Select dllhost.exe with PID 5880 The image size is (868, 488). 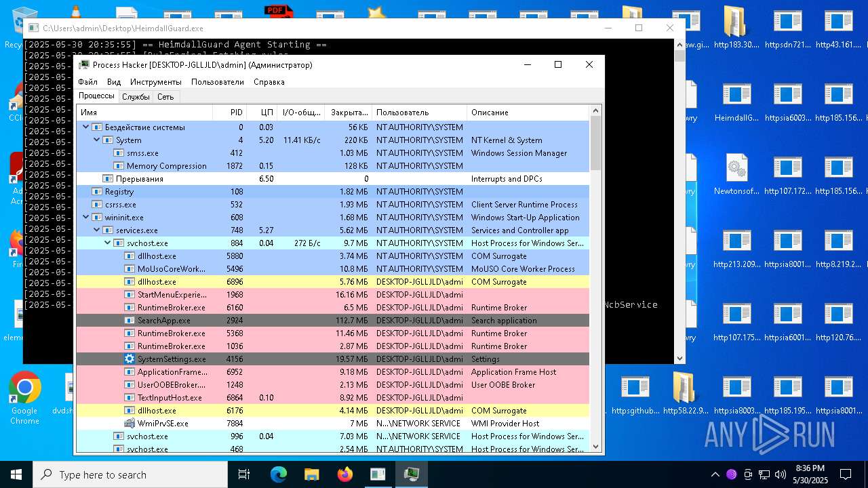[x=333, y=256]
